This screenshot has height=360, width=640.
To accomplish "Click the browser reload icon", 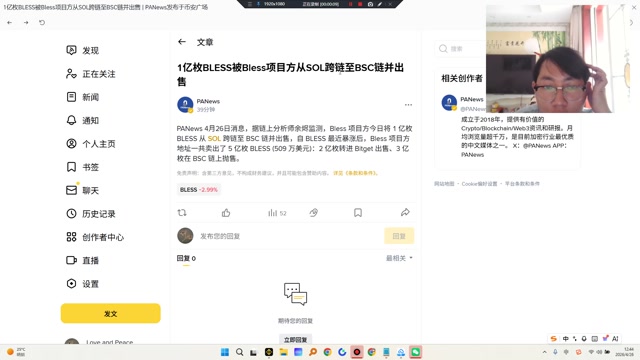I will pos(42,22).
